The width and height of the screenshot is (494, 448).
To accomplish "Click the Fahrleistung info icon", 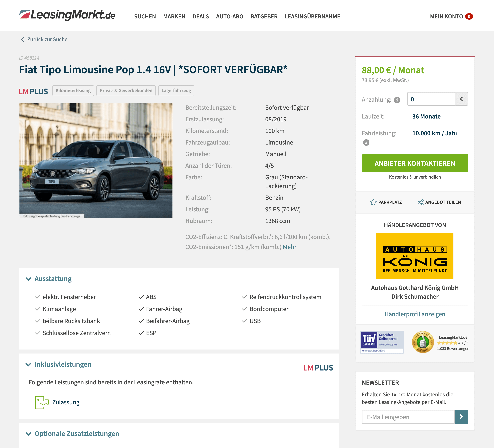I will pos(366,143).
